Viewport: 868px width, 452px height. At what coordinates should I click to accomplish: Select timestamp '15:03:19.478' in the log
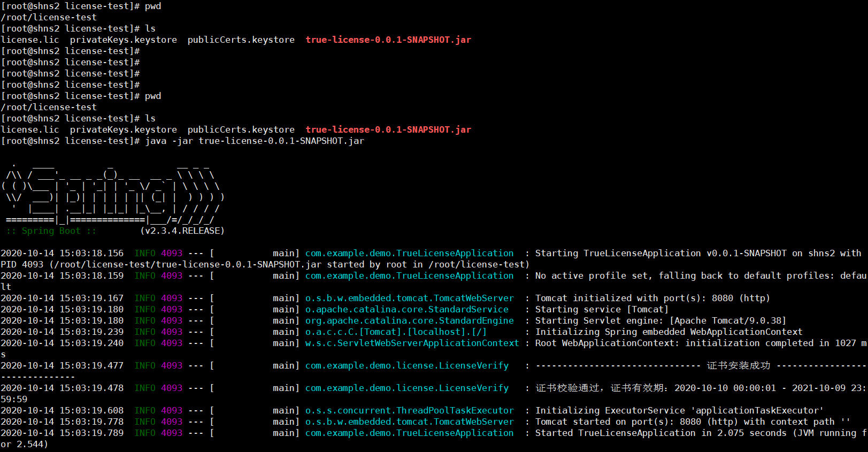point(91,388)
